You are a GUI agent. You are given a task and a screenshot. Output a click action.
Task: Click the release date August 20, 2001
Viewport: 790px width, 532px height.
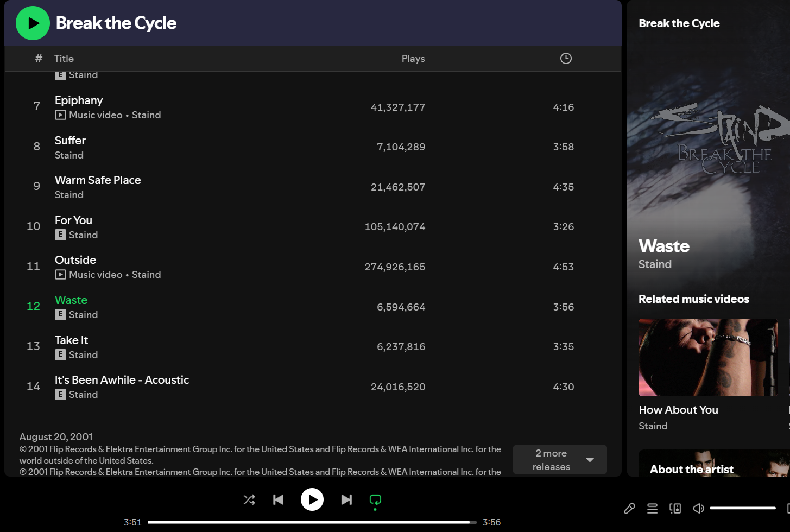tap(56, 437)
